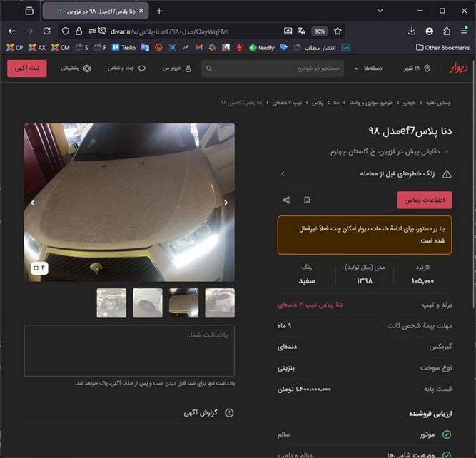Click the personal note text field

point(129,350)
